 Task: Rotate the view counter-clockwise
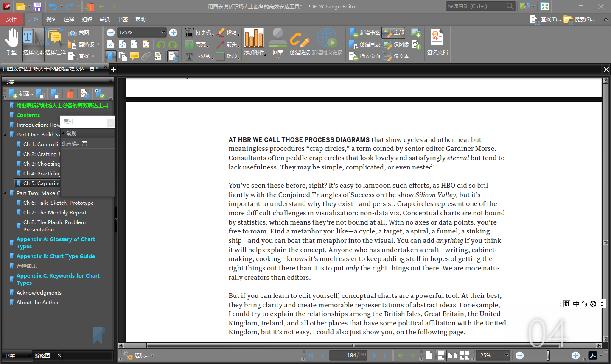click(x=161, y=44)
